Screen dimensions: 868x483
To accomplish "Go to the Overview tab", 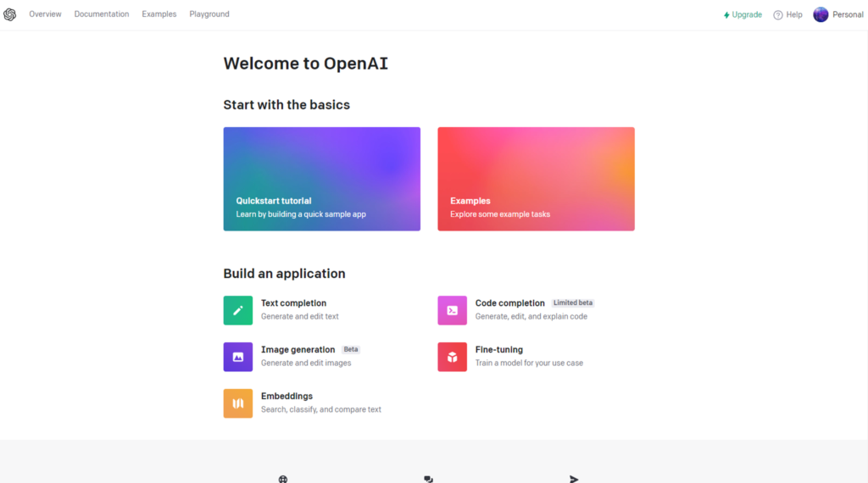I will [x=46, y=14].
